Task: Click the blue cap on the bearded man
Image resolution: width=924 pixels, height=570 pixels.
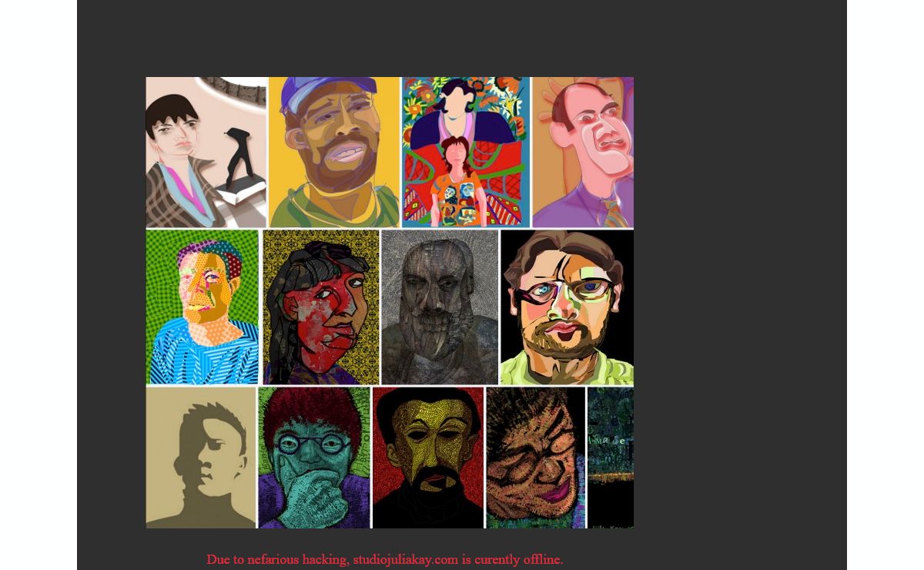Action: pyautogui.click(x=323, y=94)
